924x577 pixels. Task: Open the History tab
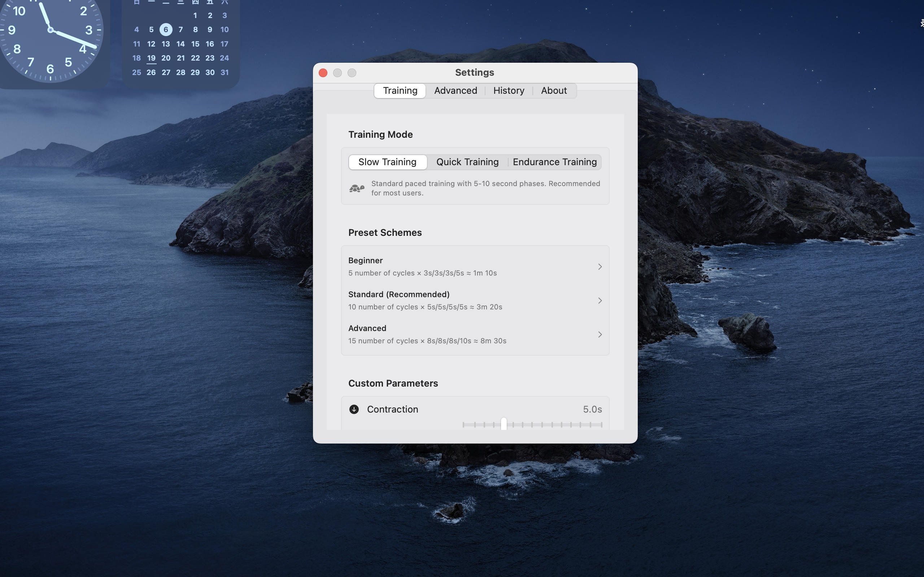click(x=508, y=91)
